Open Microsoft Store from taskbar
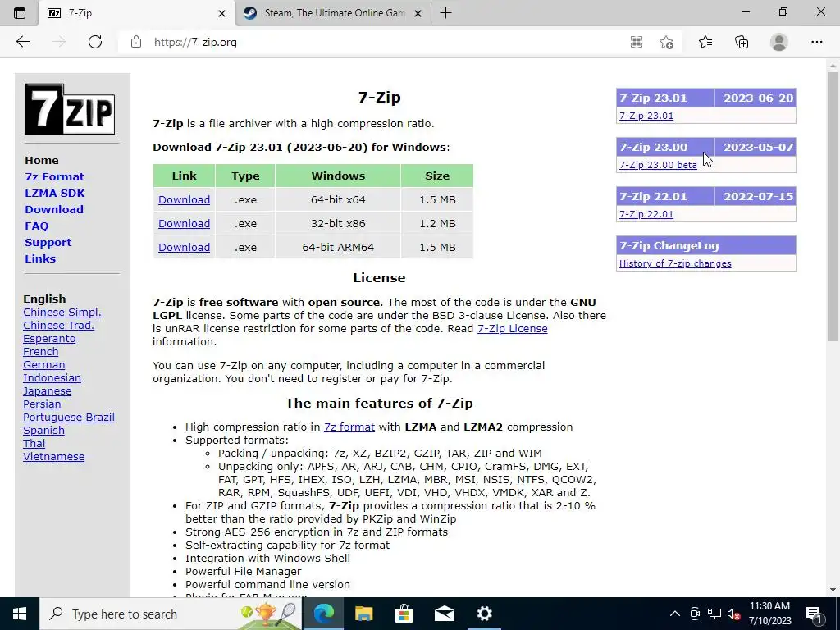Image resolution: width=840 pixels, height=630 pixels. [404, 614]
